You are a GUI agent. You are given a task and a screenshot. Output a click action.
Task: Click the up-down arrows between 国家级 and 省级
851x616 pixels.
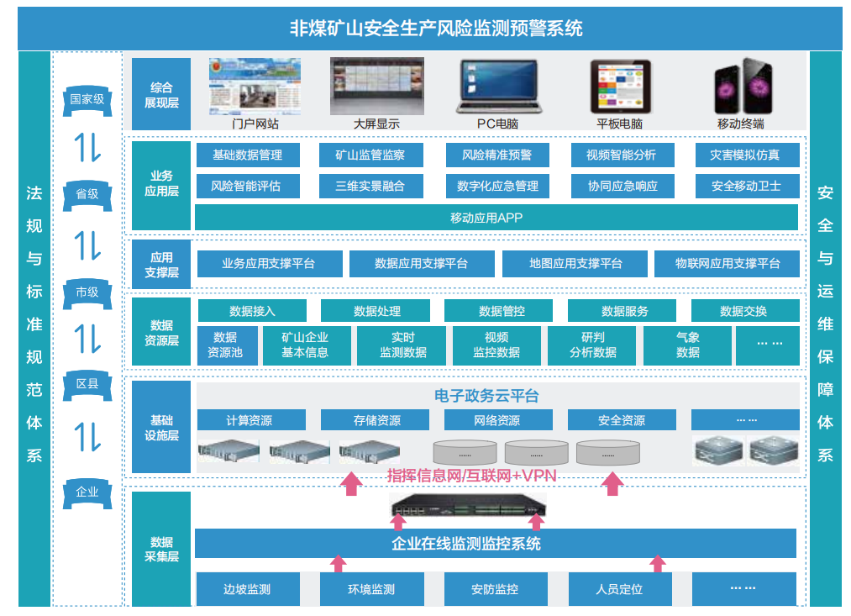(87, 146)
